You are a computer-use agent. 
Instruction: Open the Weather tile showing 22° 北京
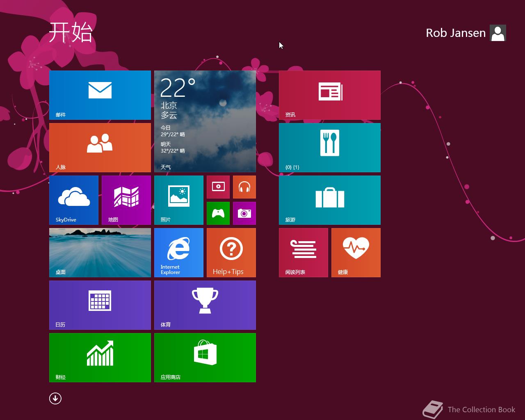click(205, 121)
